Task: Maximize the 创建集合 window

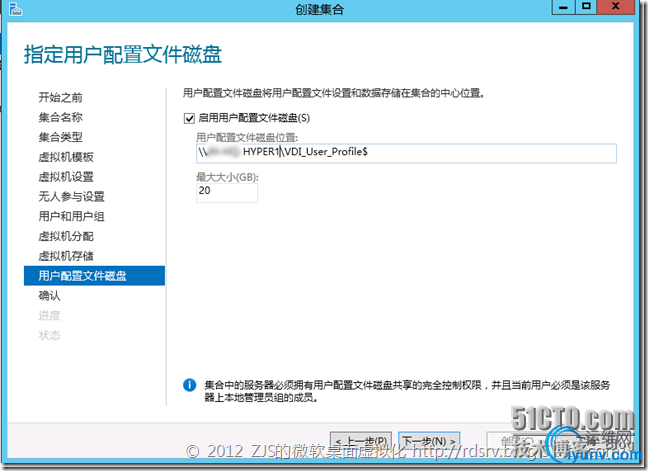Action: 586,7
